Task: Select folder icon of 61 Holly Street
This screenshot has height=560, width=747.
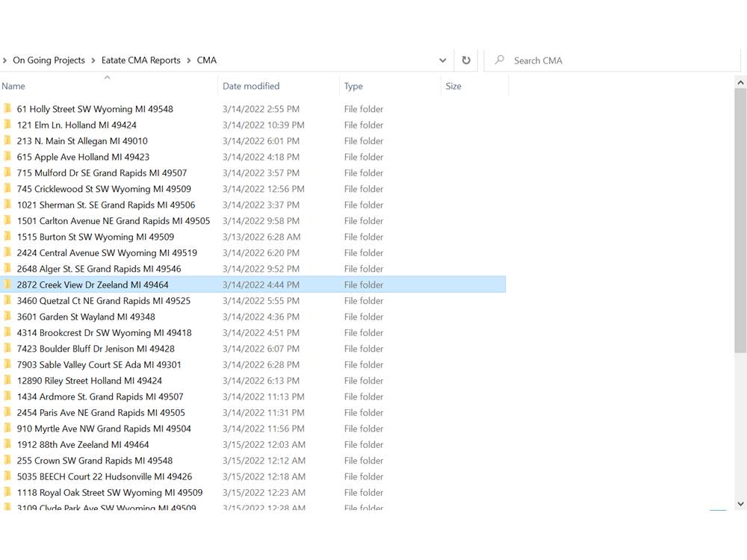Action: (x=7, y=108)
